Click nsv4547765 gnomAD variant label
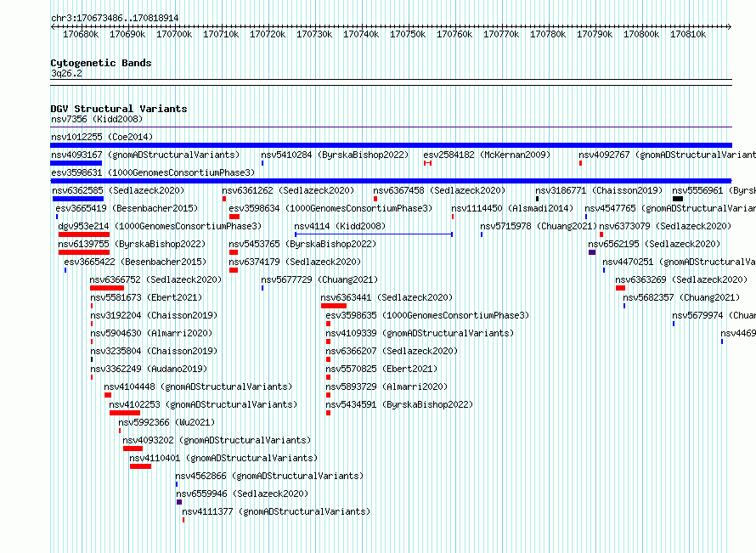The height and width of the screenshot is (553, 756). pos(670,208)
